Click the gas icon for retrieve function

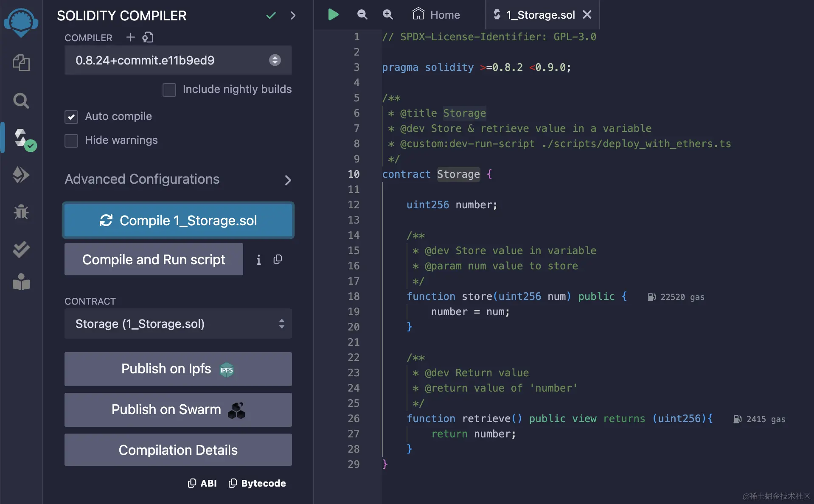(738, 419)
